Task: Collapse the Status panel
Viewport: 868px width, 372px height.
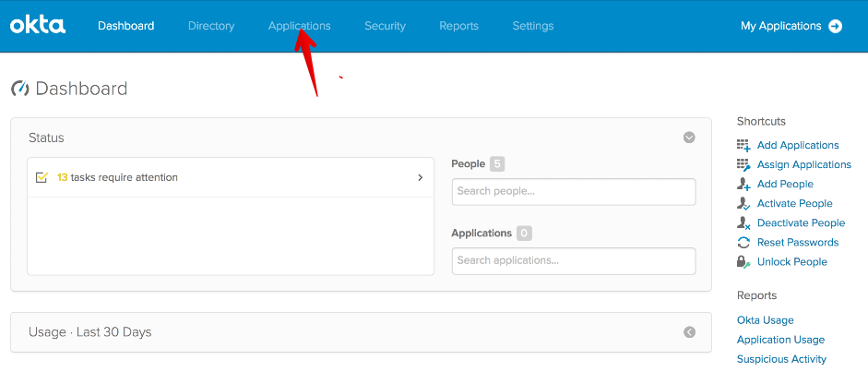Action: pos(689,138)
